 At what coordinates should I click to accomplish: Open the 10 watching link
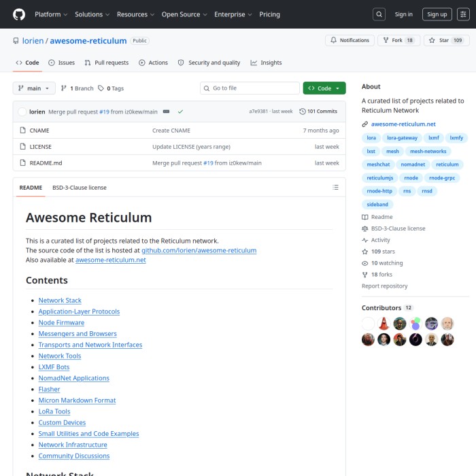382,263
